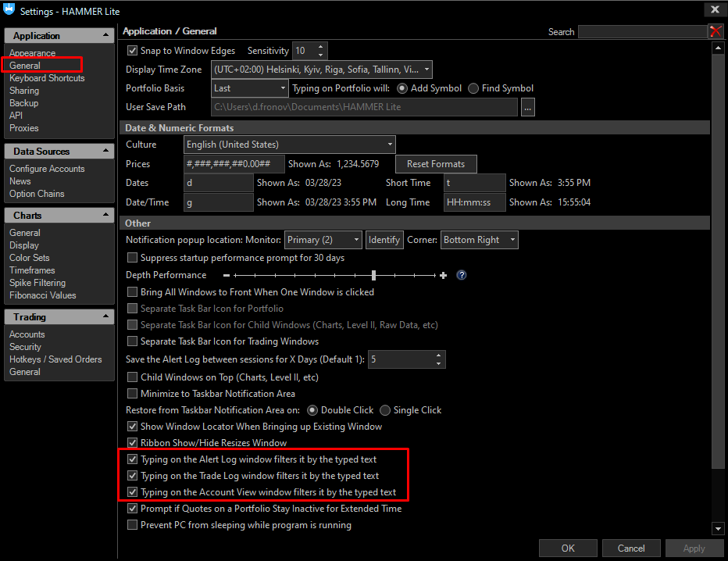Toggle Snap to Window Edges checkbox

[x=132, y=50]
